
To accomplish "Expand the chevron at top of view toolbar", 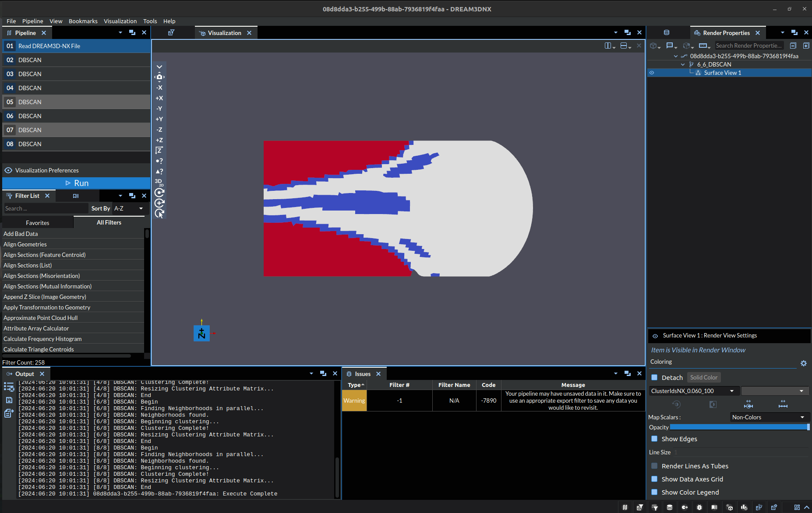I will 159,67.
